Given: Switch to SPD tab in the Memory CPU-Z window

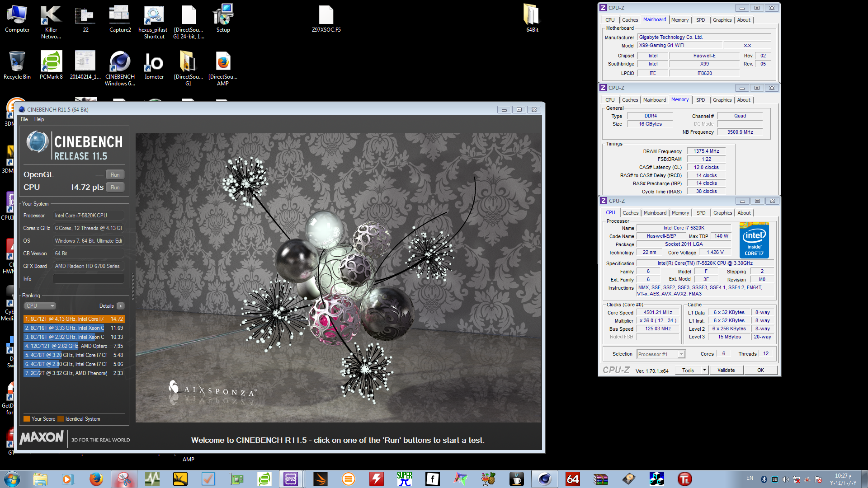Looking at the screenshot, I should click(x=700, y=100).
